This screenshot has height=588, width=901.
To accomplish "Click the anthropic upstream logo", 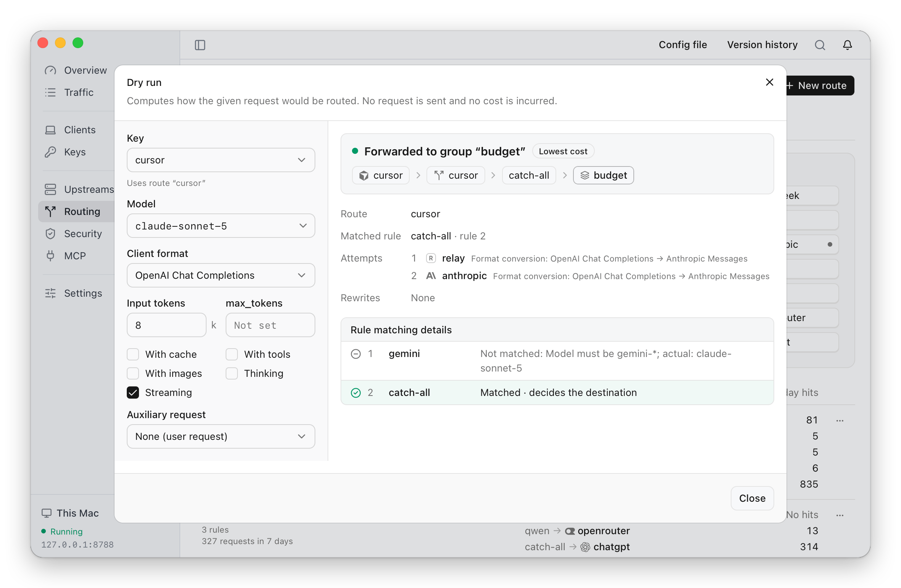I will point(431,276).
